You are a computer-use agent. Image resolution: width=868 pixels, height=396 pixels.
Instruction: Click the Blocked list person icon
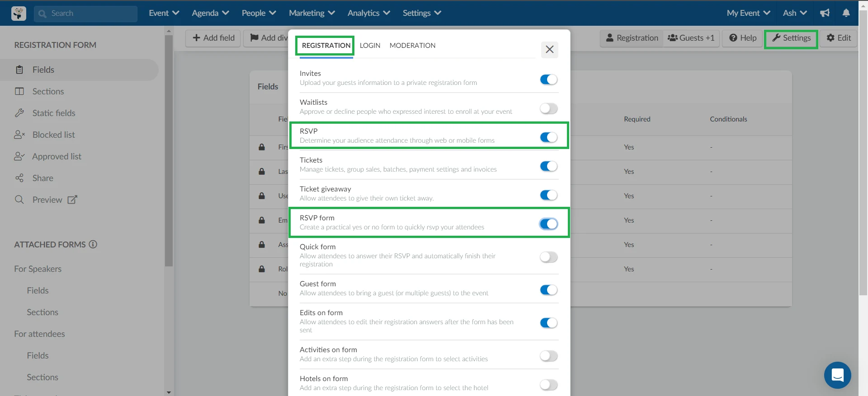19,135
